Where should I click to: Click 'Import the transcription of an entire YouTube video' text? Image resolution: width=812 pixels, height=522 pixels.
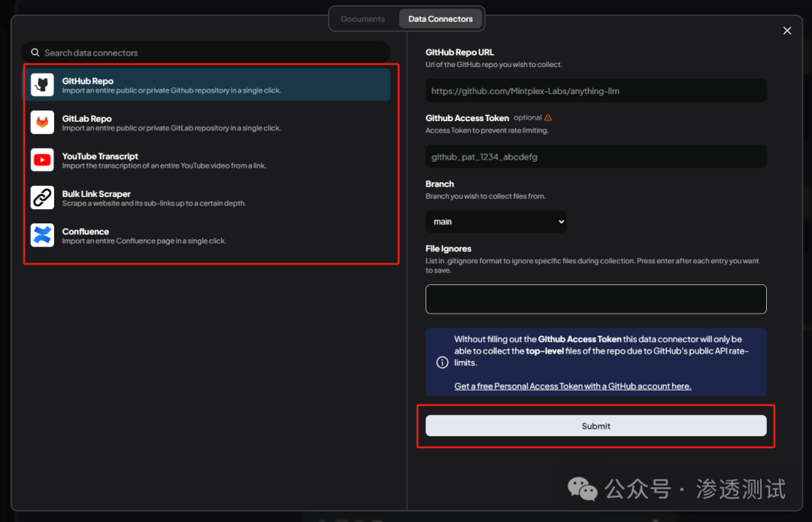click(x=164, y=165)
